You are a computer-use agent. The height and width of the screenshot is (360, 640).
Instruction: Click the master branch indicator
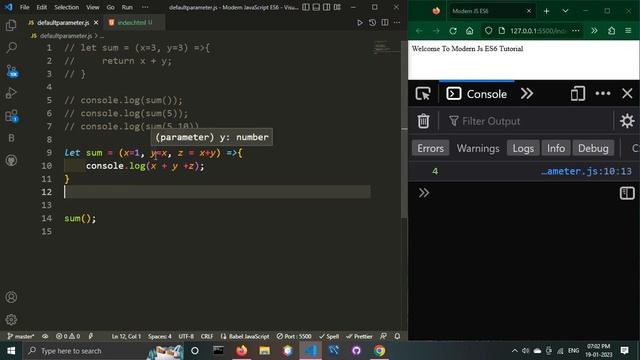[20, 336]
